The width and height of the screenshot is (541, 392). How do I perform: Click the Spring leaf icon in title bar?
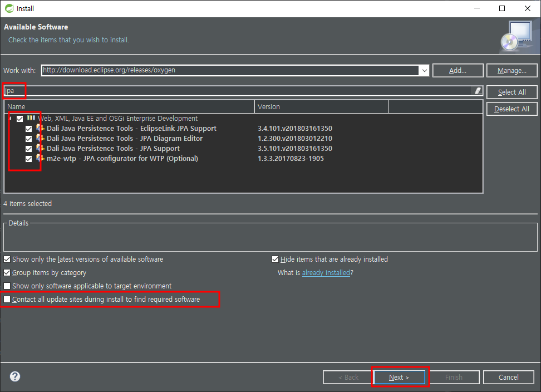click(x=9, y=8)
